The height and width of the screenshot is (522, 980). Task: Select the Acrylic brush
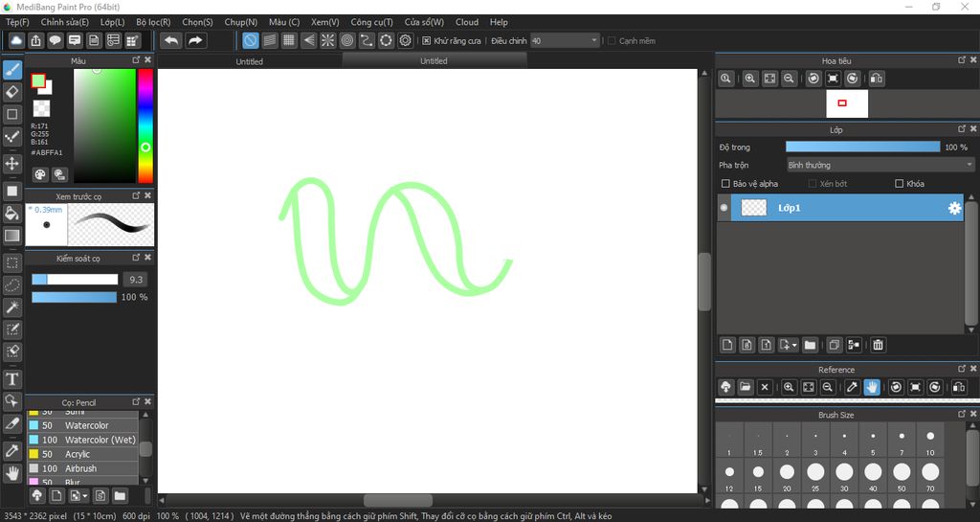click(x=82, y=454)
